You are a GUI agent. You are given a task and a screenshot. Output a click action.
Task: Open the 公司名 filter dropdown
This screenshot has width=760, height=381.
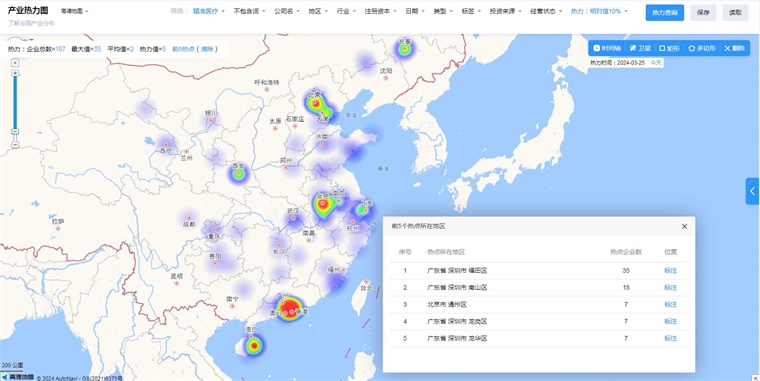tap(286, 11)
